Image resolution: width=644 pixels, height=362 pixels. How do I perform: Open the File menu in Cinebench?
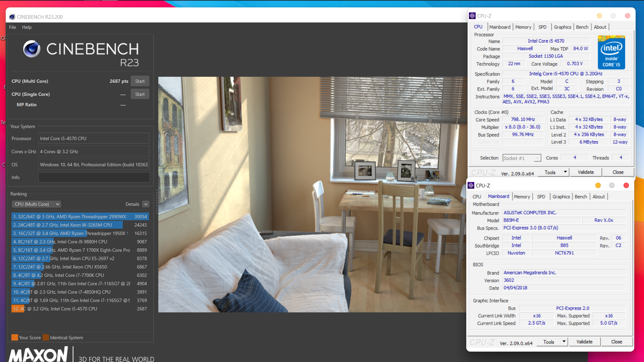click(12, 27)
